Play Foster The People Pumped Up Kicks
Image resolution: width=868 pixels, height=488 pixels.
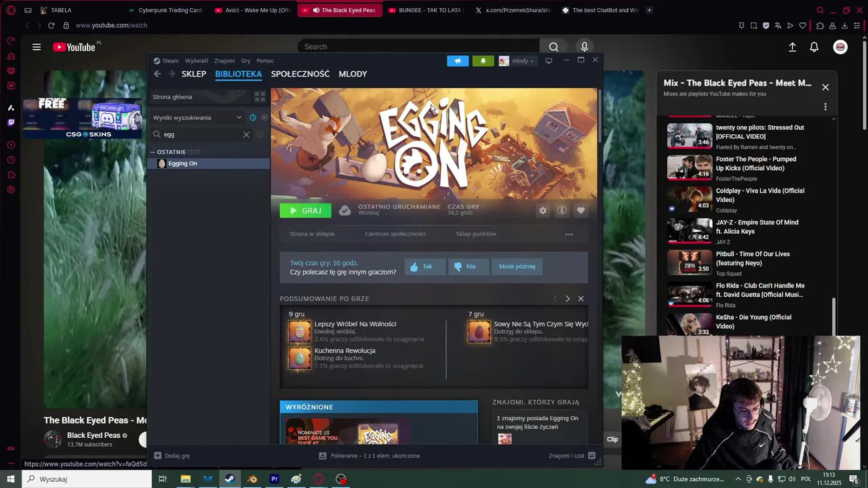(x=737, y=168)
